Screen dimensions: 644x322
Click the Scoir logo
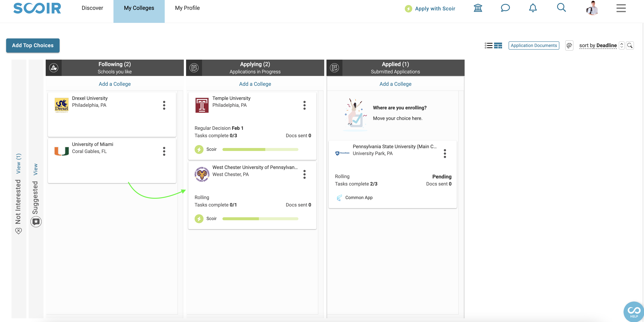pos(37,8)
